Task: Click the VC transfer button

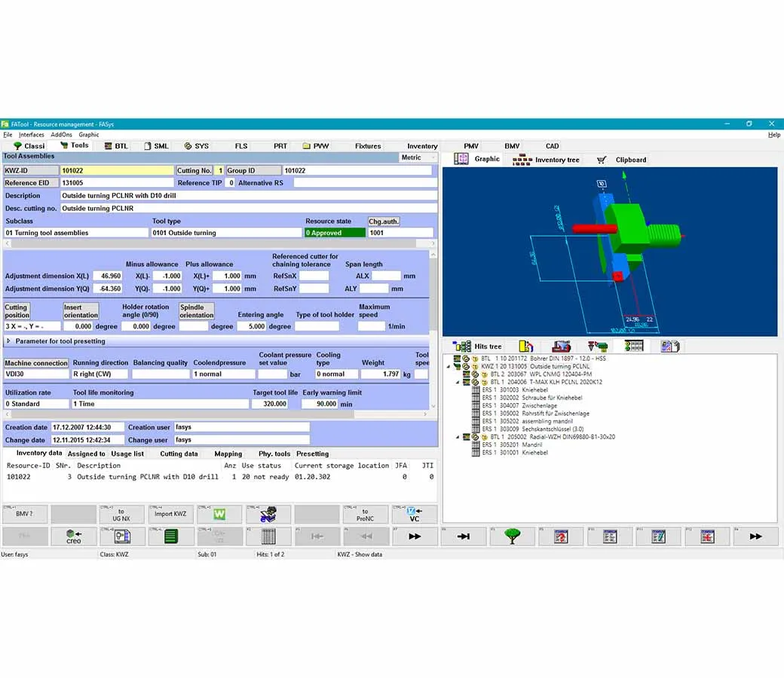Action: pos(414,515)
